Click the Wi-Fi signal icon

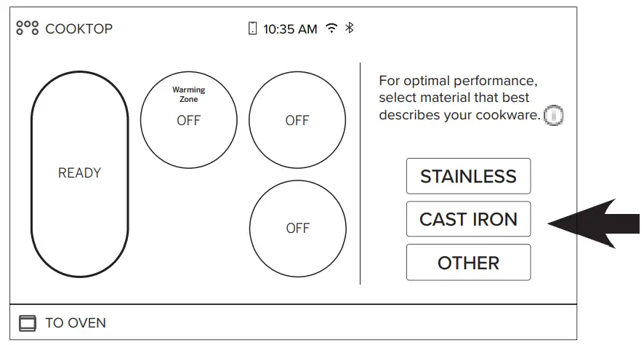(x=331, y=28)
